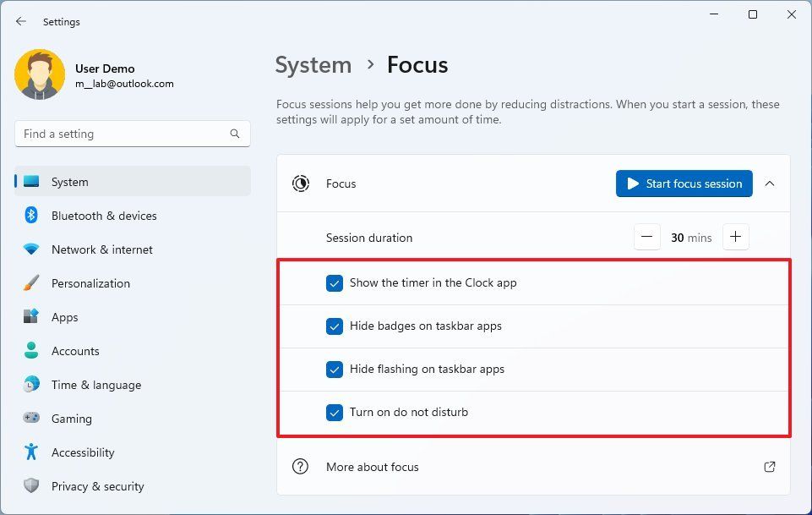812x515 pixels.
Task: Uncheck Show the timer in the Clock app
Action: [335, 283]
